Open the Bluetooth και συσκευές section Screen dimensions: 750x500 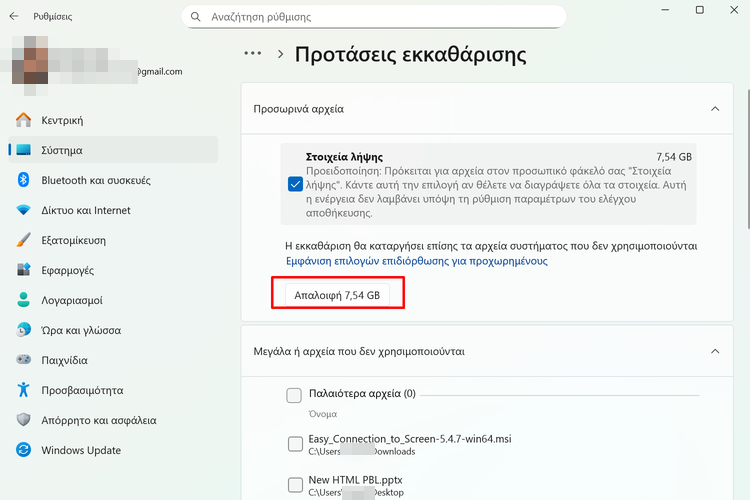(x=95, y=180)
